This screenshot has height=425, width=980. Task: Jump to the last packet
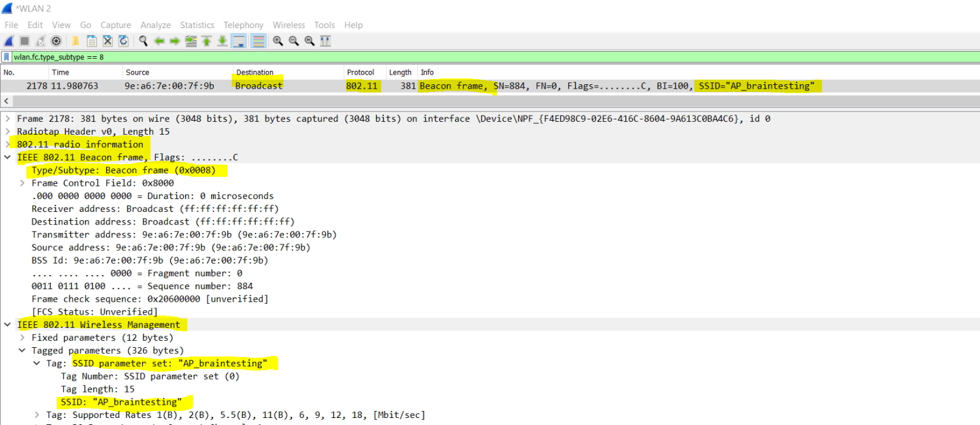click(x=222, y=41)
